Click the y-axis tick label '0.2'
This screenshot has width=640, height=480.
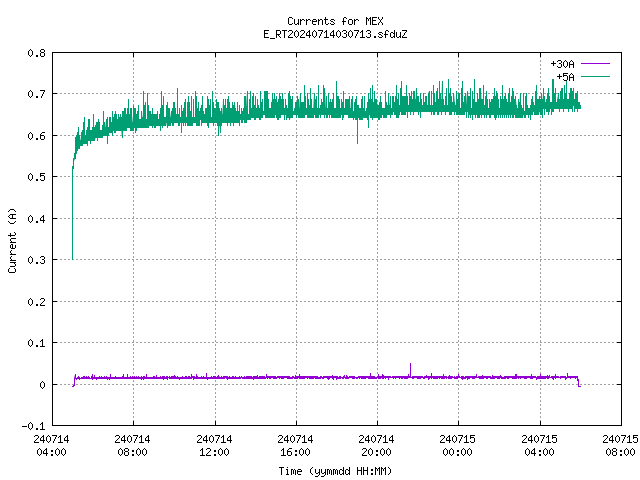coord(36,302)
